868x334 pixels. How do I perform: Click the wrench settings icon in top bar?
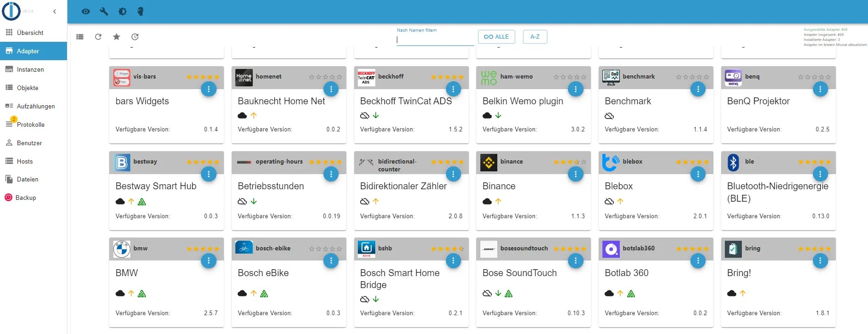[104, 11]
